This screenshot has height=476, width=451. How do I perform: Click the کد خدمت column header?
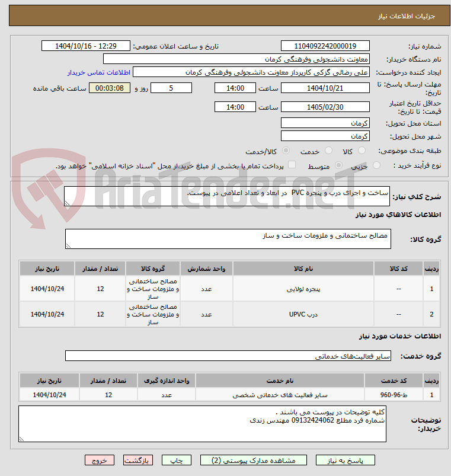tap(394, 381)
